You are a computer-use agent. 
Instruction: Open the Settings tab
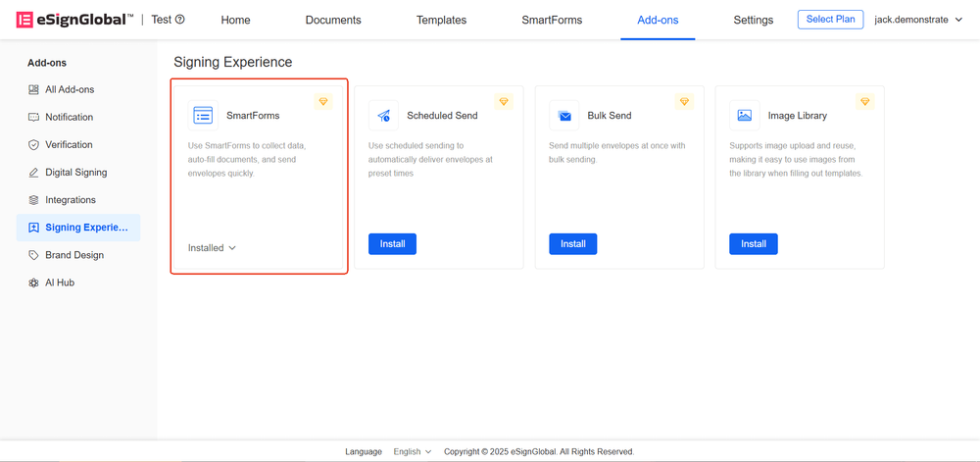click(753, 20)
